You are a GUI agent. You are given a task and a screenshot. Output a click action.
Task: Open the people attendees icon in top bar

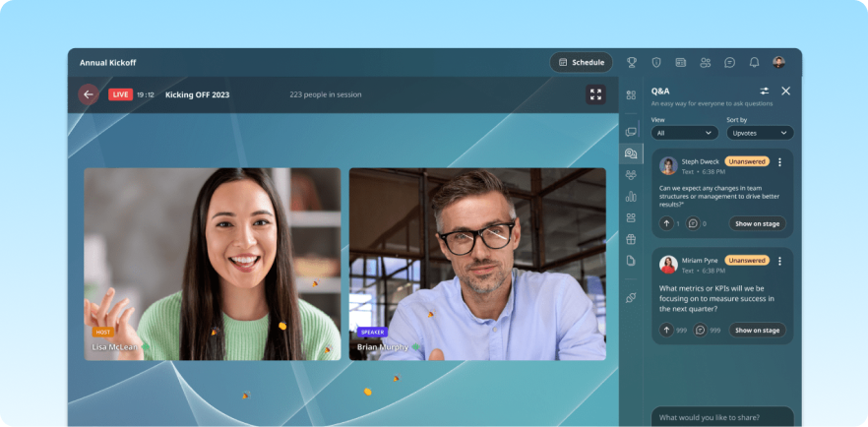[x=706, y=62]
